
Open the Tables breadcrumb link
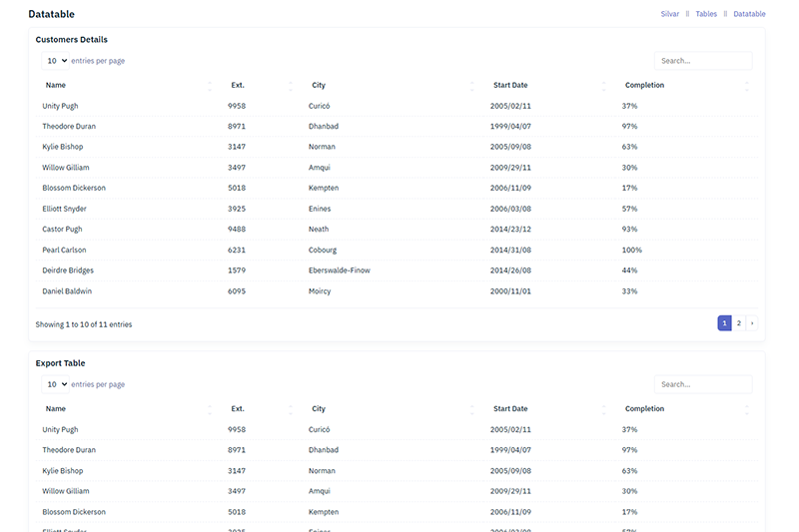706,14
